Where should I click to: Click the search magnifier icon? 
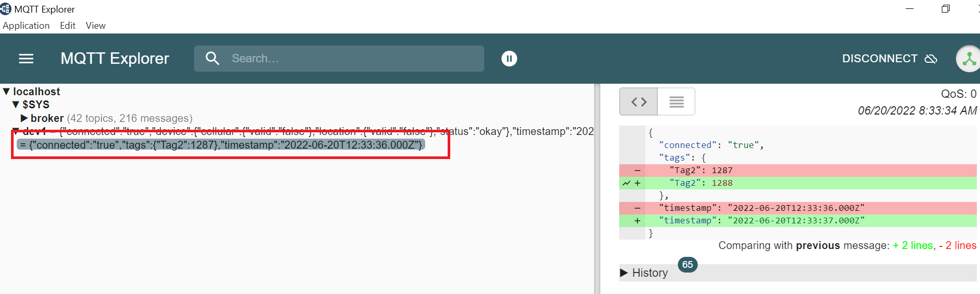coord(212,58)
